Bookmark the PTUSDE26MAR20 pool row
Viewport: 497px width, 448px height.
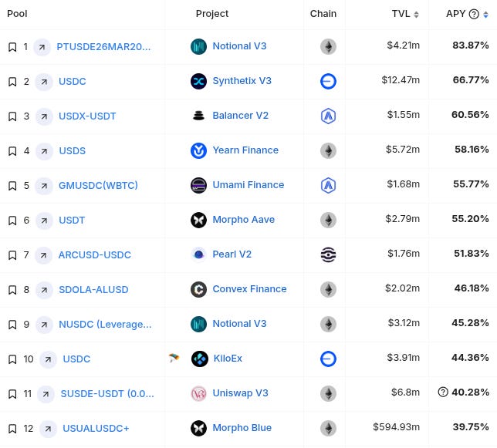(12, 47)
